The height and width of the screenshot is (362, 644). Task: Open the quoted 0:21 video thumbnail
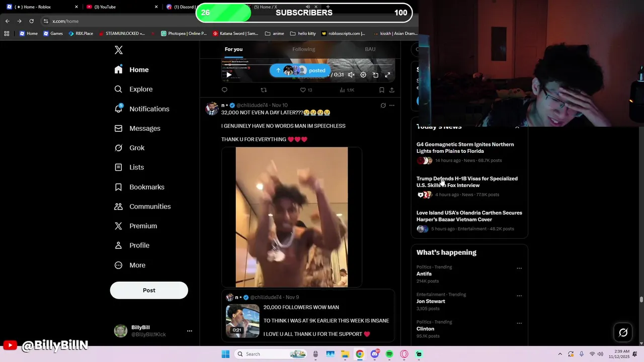click(x=243, y=321)
